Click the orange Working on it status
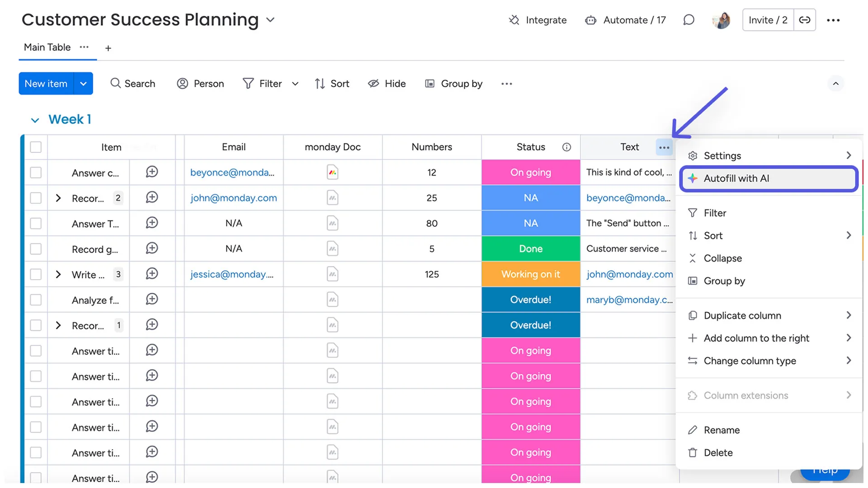The image size is (868, 488). pos(530,274)
